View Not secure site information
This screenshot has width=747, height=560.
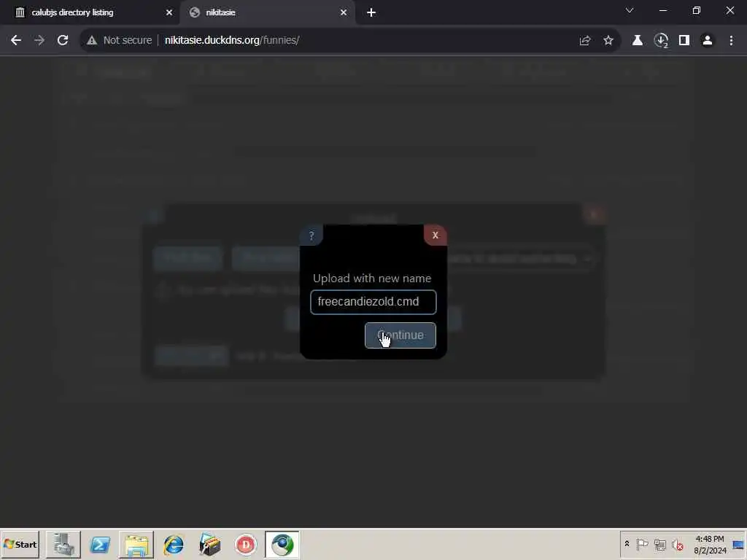119,40
